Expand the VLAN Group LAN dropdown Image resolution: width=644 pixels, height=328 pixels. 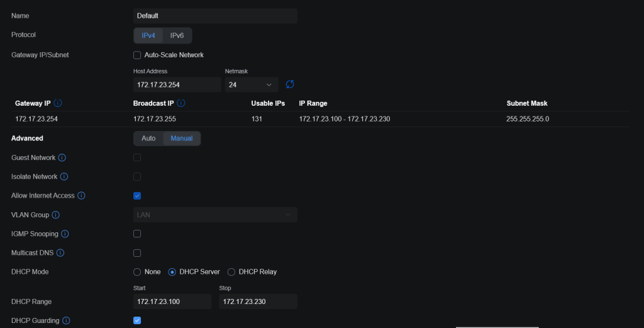pos(215,215)
